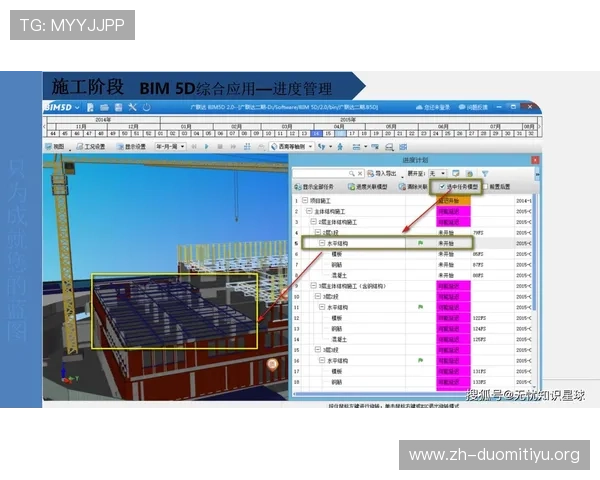The image size is (600, 480).
Task: Collapse row 1 项目施工 tree node
Action: click(x=305, y=200)
